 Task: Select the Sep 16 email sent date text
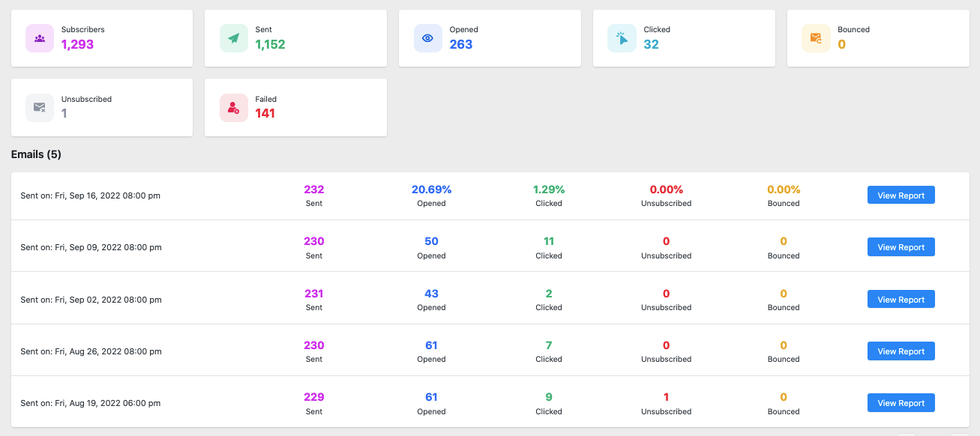click(x=91, y=196)
